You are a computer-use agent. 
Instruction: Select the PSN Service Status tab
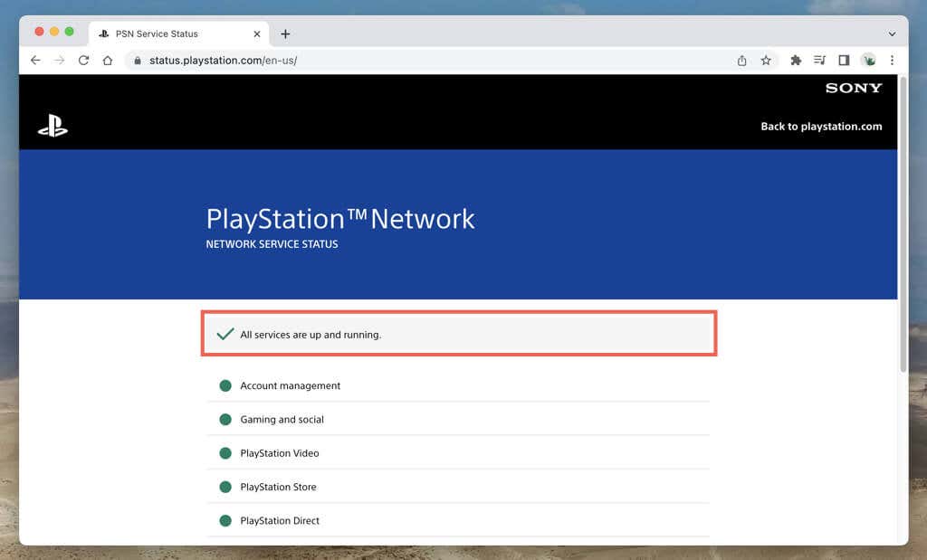(163, 33)
